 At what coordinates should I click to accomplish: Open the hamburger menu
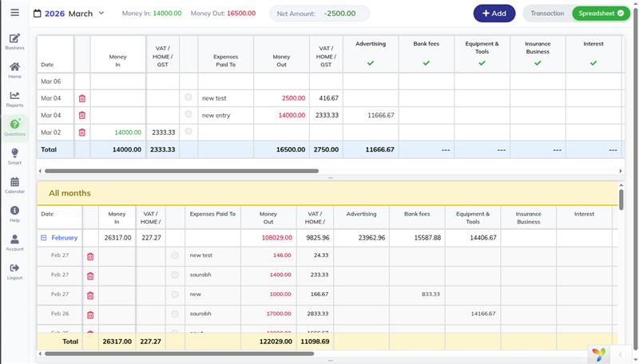[x=14, y=13]
